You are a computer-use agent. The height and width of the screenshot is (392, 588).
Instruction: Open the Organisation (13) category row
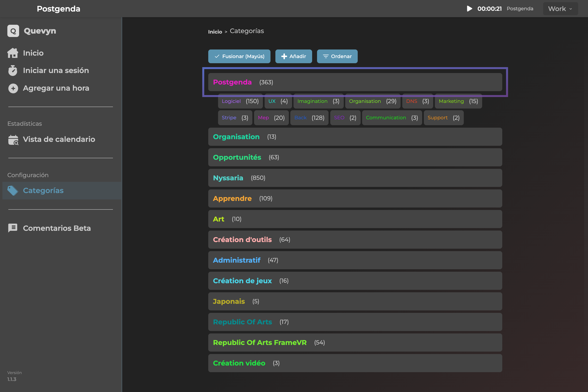point(355,137)
